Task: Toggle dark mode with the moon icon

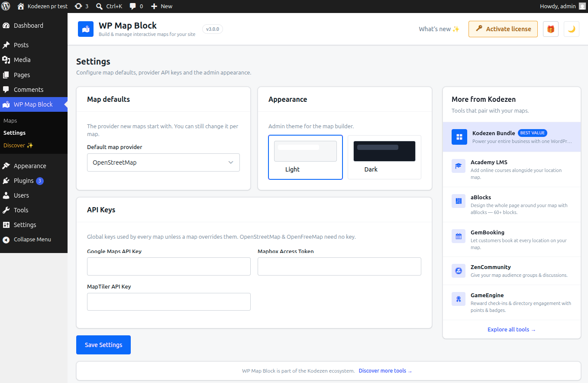Action: point(572,29)
